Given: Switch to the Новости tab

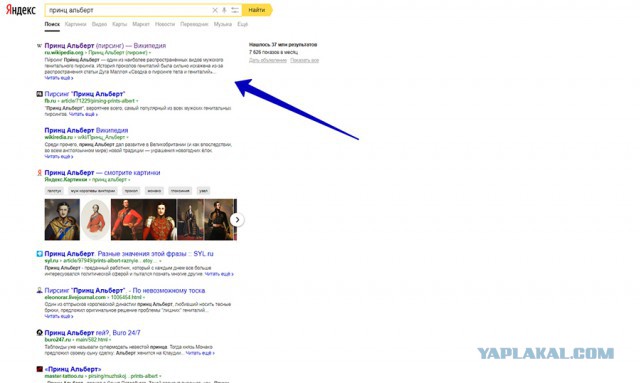Looking at the screenshot, I should (165, 24).
